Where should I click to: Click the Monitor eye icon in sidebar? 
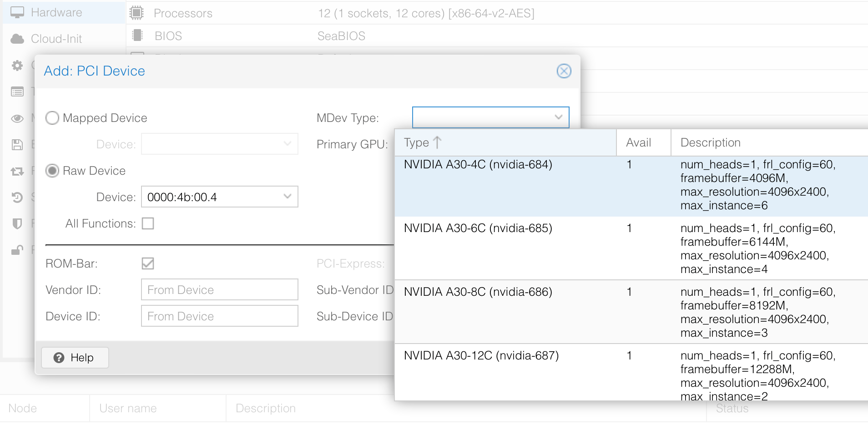click(17, 118)
